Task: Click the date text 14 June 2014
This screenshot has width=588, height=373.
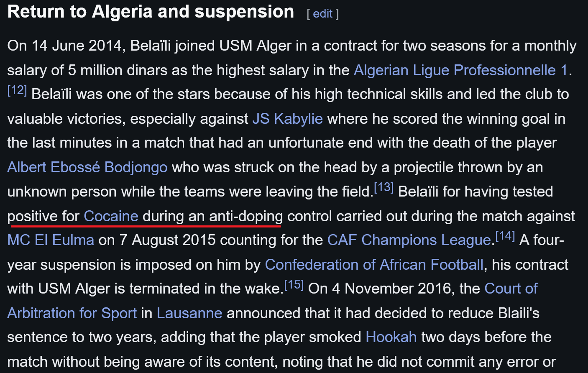Action: pos(77,46)
